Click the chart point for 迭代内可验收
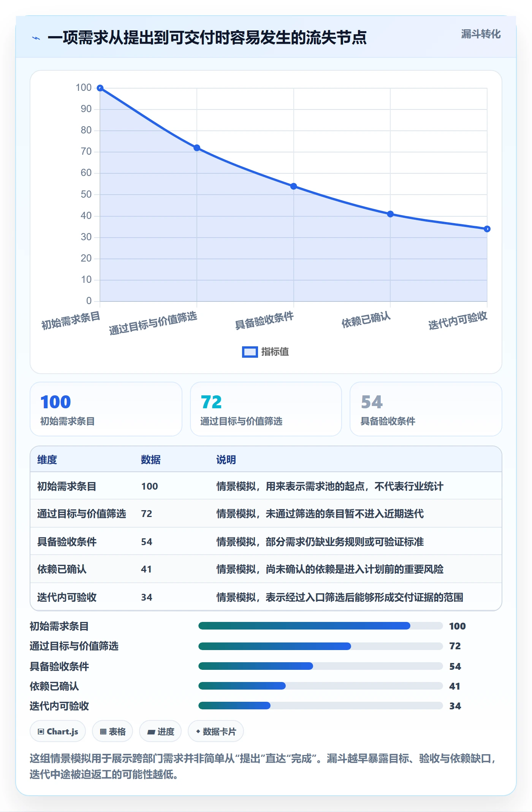This screenshot has height=812, width=532. click(x=487, y=229)
